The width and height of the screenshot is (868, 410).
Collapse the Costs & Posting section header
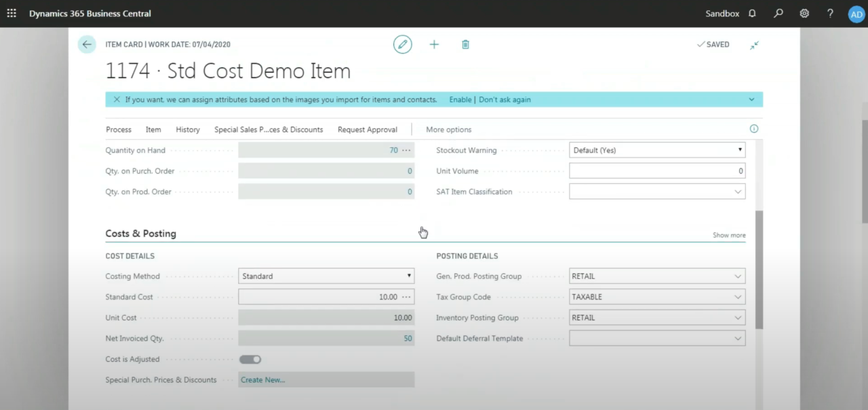(140, 234)
